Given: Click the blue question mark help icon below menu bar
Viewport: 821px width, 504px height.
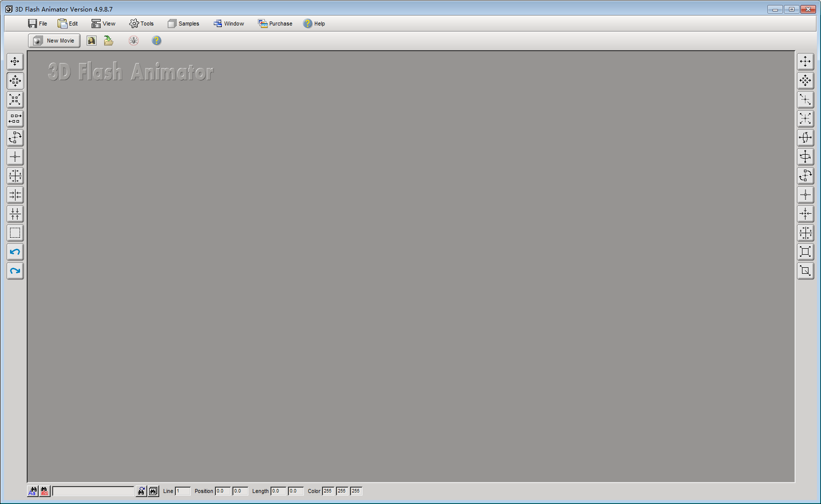Looking at the screenshot, I should coord(157,41).
